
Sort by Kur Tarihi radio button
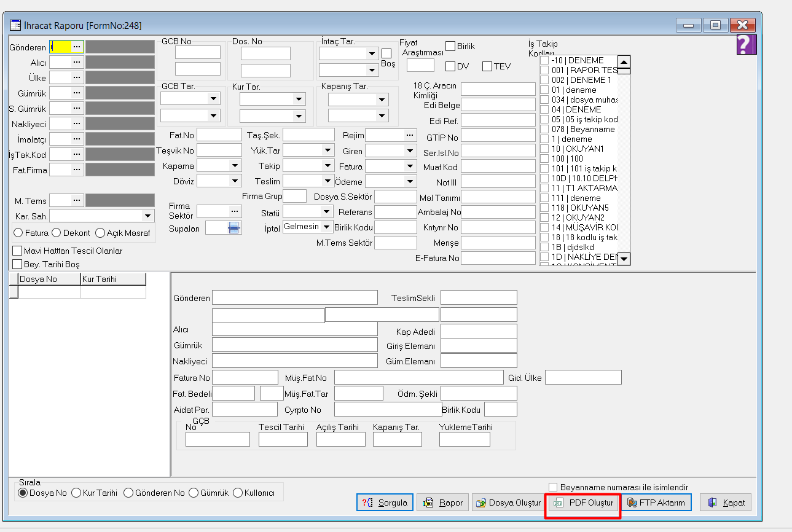[x=77, y=493]
